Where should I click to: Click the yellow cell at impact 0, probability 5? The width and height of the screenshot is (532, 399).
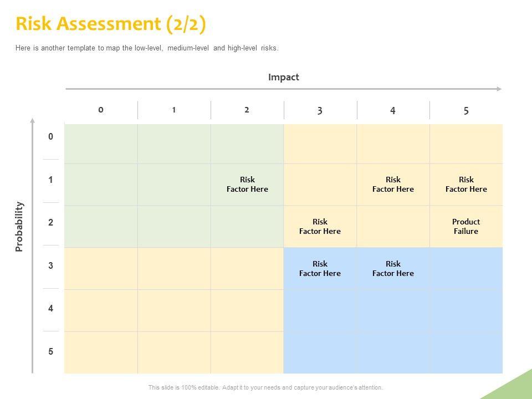101,352
